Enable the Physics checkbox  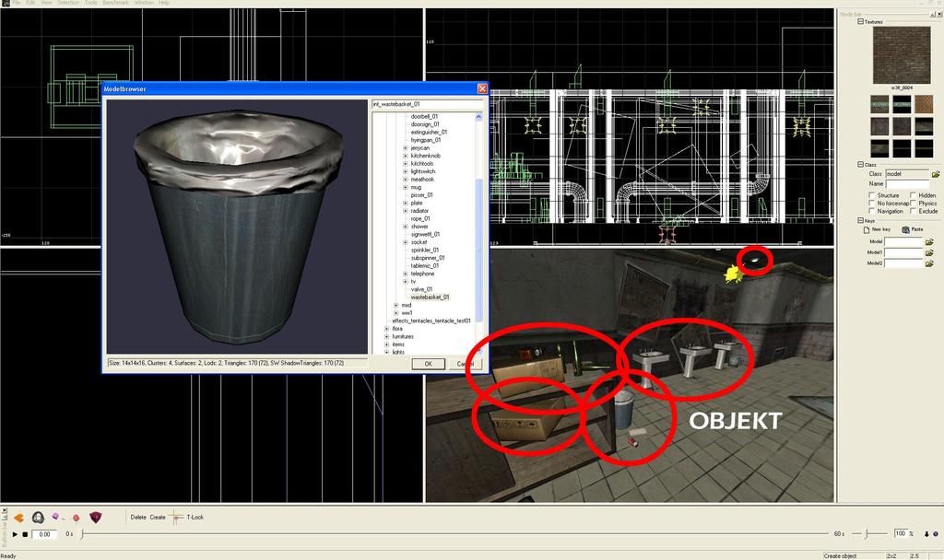pyautogui.click(x=914, y=204)
